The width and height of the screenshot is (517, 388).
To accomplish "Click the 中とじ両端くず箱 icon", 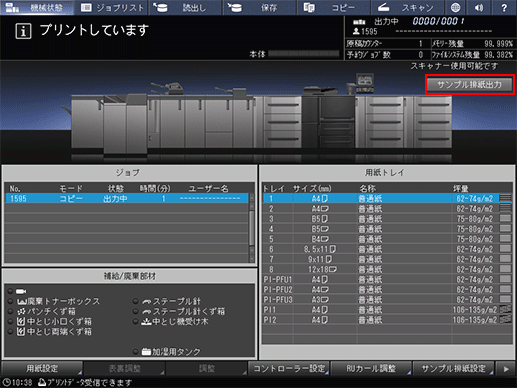I will [21, 332].
